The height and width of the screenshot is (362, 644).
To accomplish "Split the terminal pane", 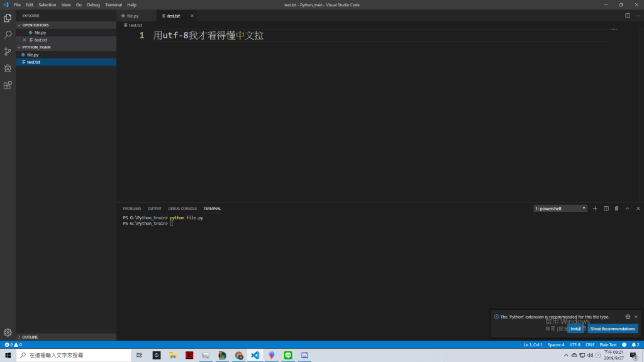I will click(x=606, y=209).
